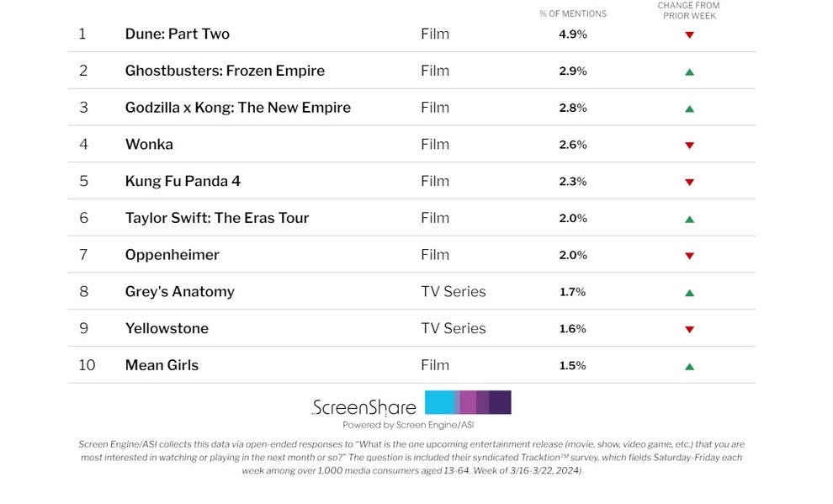Click green up arrow for Taylor Swift: The Eras Tour

coord(690,219)
